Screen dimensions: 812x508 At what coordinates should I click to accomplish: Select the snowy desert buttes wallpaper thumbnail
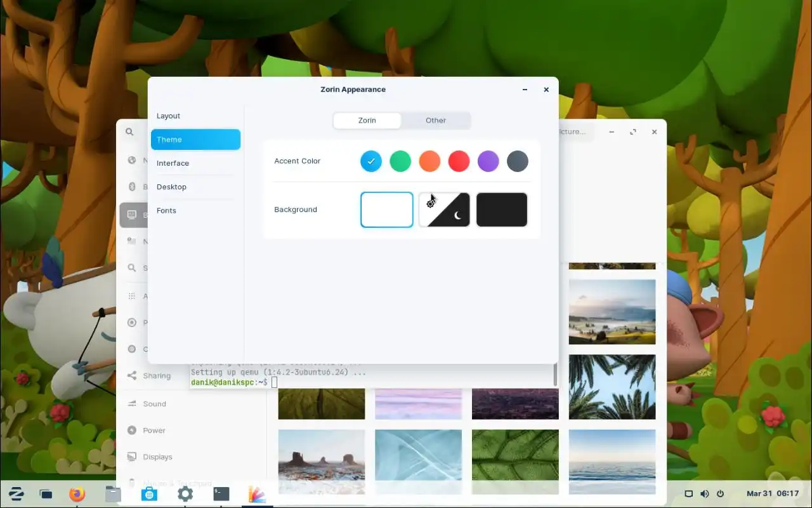322,462
